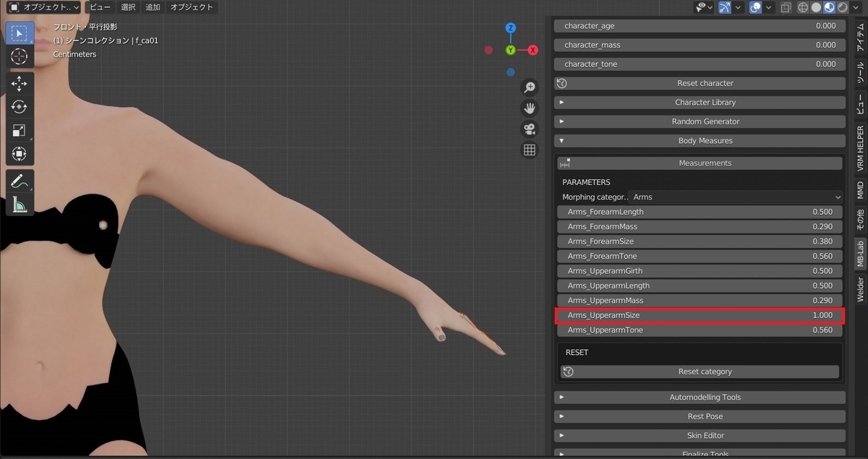Collapse the Body Measures panel
The height and width of the screenshot is (459, 868).
coord(700,141)
